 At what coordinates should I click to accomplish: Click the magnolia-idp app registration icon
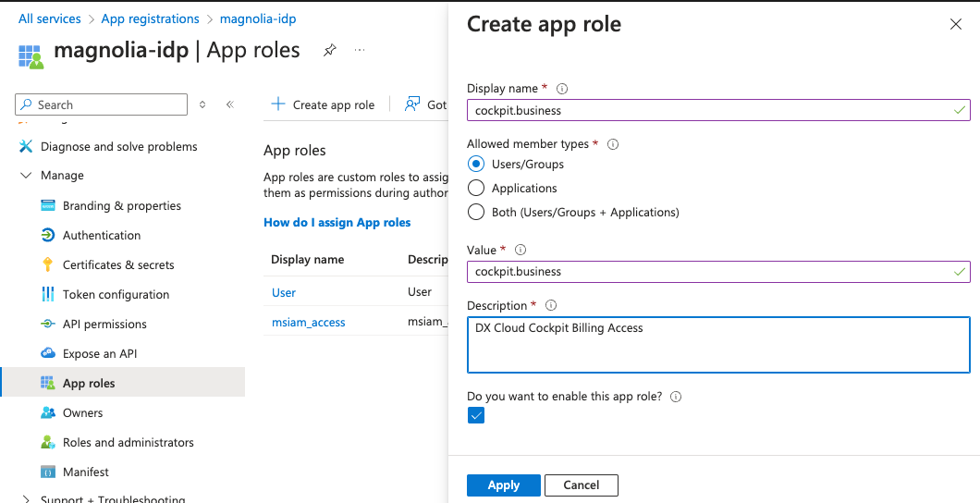(x=31, y=55)
